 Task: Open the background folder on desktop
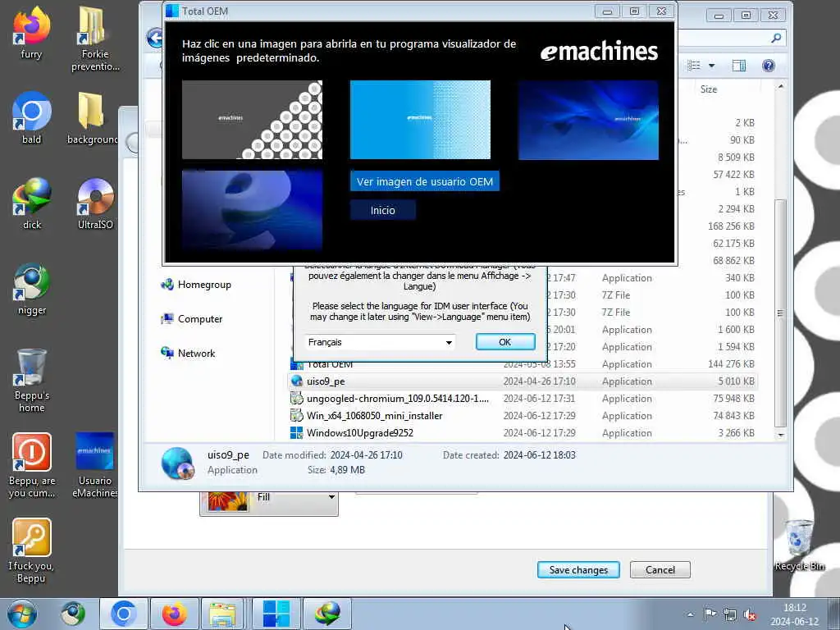coord(92,118)
